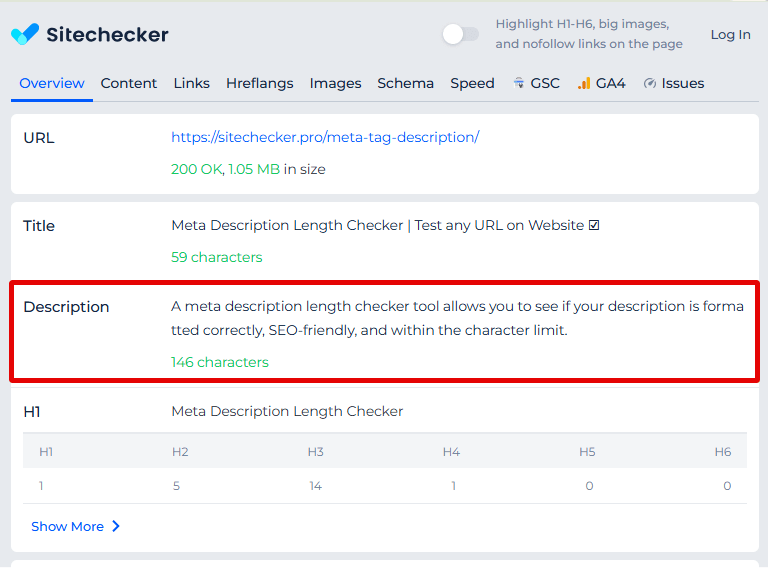Screen dimensions: 768x568
Task: Click the Sitechecker checkmark logo icon
Action: [24, 34]
